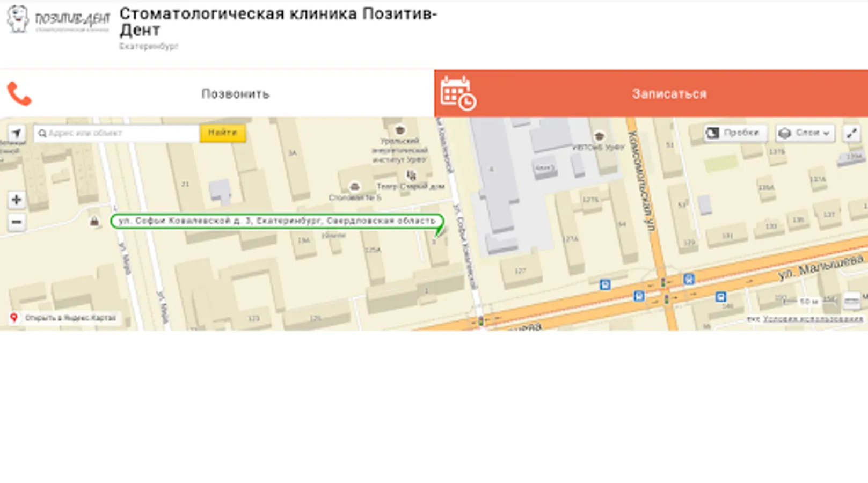This screenshot has width=868, height=483.
Task: Click the padlock marker on the map
Action: 94,221
